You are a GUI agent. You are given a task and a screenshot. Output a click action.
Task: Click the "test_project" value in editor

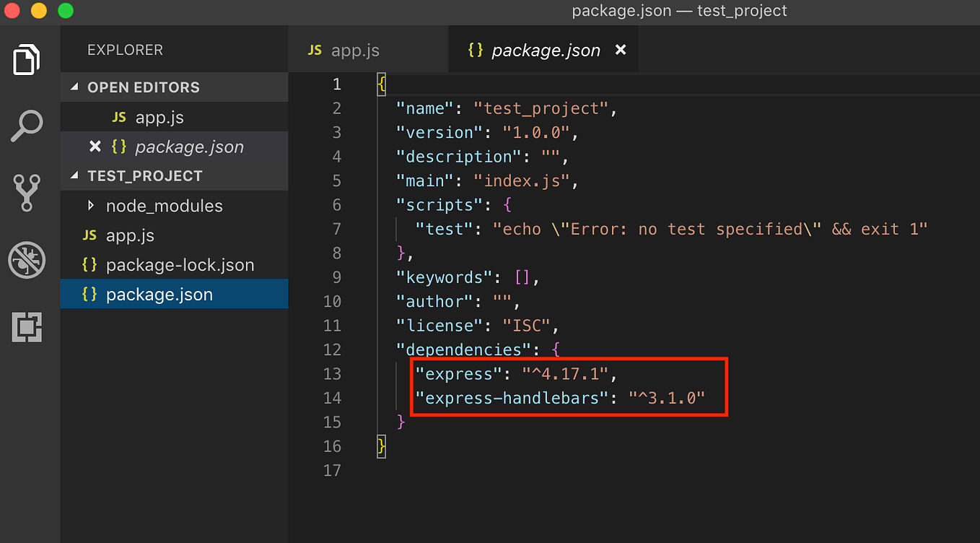point(541,108)
